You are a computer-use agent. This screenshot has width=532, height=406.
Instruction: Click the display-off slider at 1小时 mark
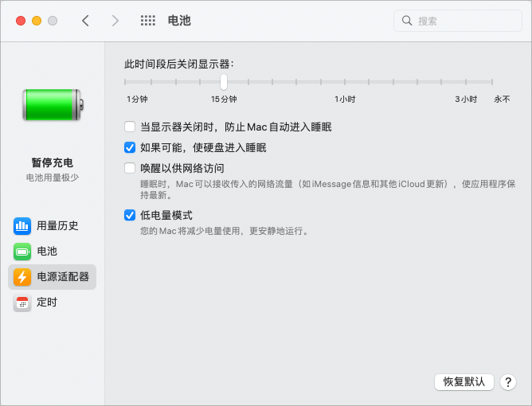coord(345,82)
